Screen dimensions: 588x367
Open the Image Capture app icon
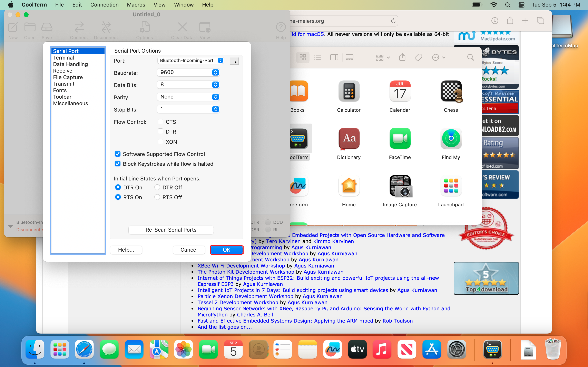tap(400, 186)
